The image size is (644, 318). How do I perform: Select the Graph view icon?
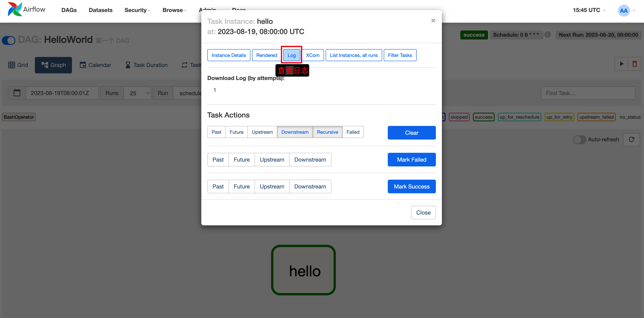click(x=53, y=65)
